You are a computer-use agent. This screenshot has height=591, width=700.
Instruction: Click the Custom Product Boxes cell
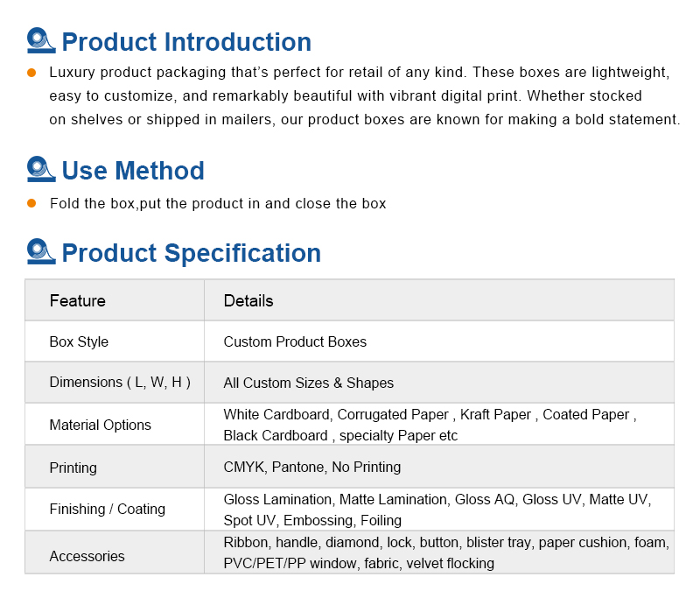(295, 341)
